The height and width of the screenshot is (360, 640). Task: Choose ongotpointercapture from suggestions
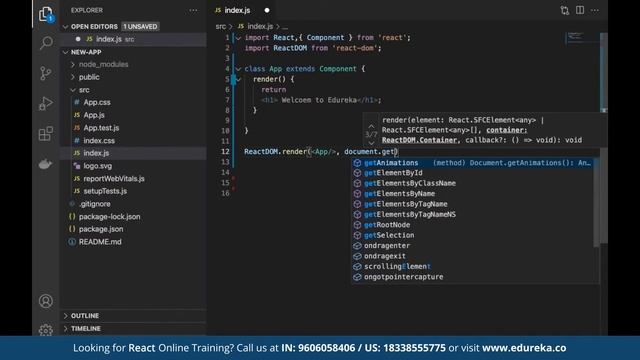tap(473, 277)
